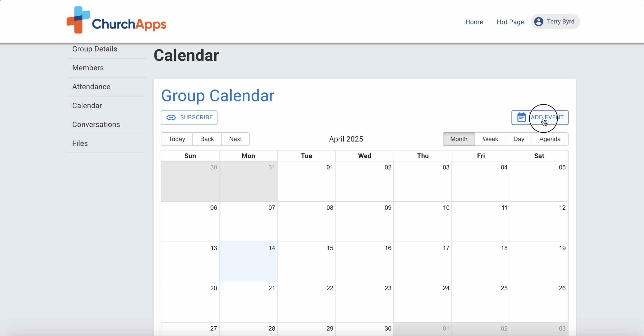Screen dimensions: 644x336
Task: Click the link chain icon on Subscribe
Action: tap(171, 117)
